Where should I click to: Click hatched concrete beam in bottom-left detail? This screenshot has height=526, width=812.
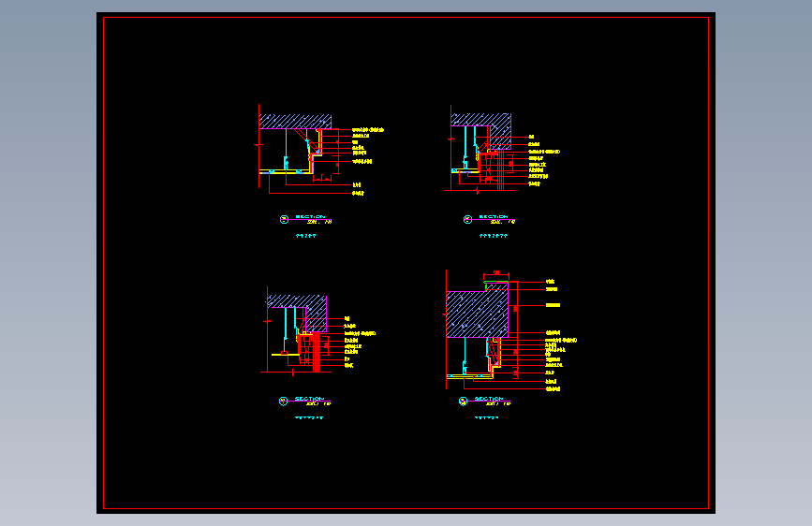coord(316,314)
